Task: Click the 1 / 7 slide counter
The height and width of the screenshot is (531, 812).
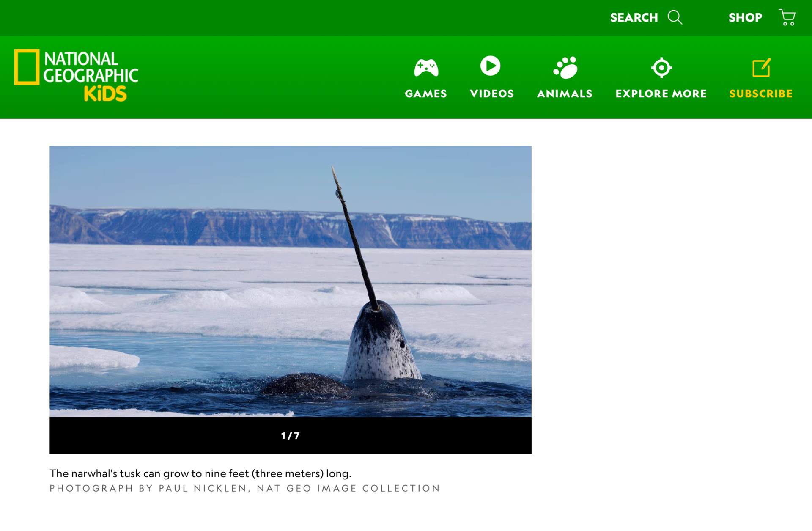Action: [x=290, y=436]
